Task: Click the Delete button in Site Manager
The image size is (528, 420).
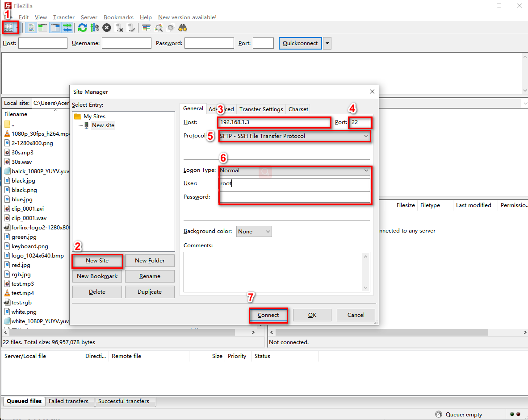Action: [x=97, y=292]
